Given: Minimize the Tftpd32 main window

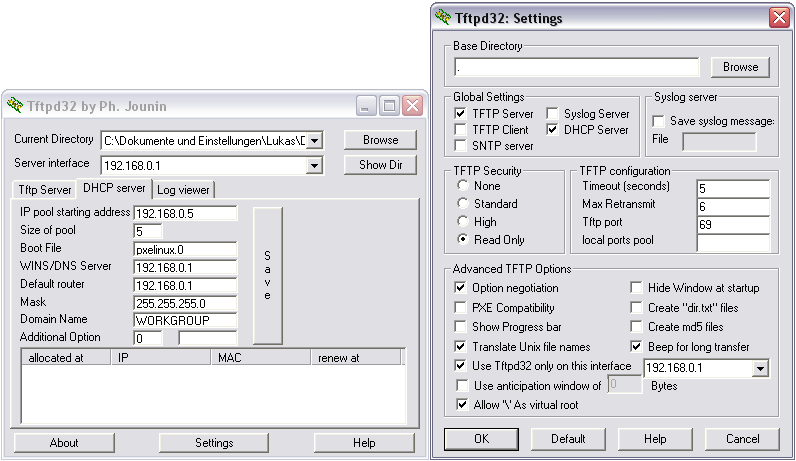Looking at the screenshot, I should [365, 106].
